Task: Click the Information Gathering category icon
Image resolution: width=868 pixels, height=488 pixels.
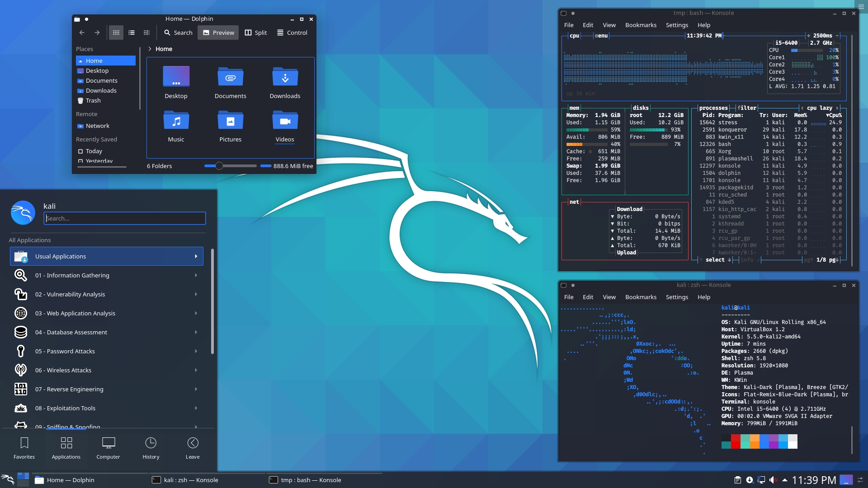Action: (21, 275)
